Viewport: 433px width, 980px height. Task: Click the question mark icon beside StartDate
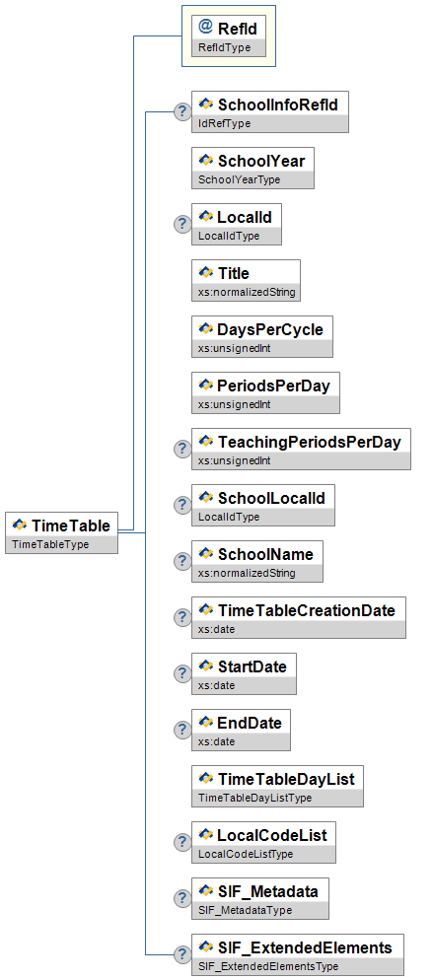pyautogui.click(x=181, y=674)
